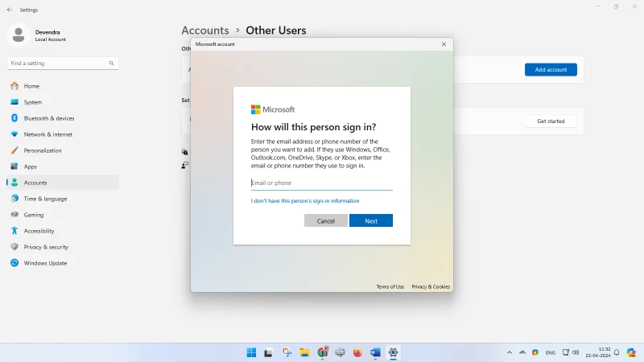
Task: Click the search magnifier icon
Action: coord(111,64)
